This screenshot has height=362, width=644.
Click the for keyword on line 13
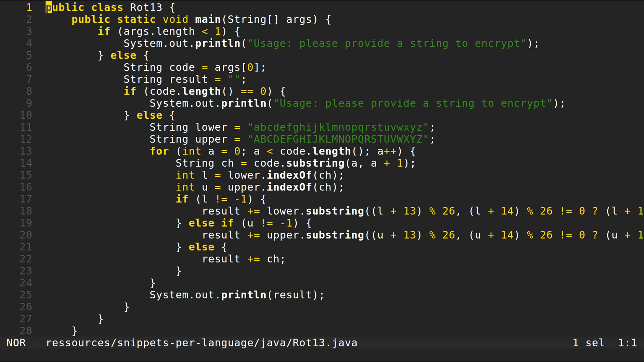click(x=159, y=151)
